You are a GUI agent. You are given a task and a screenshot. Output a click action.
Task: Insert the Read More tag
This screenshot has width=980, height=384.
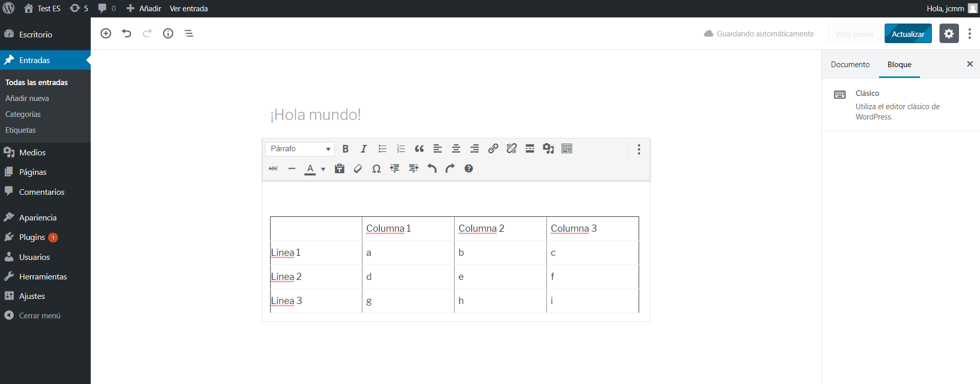[530, 149]
